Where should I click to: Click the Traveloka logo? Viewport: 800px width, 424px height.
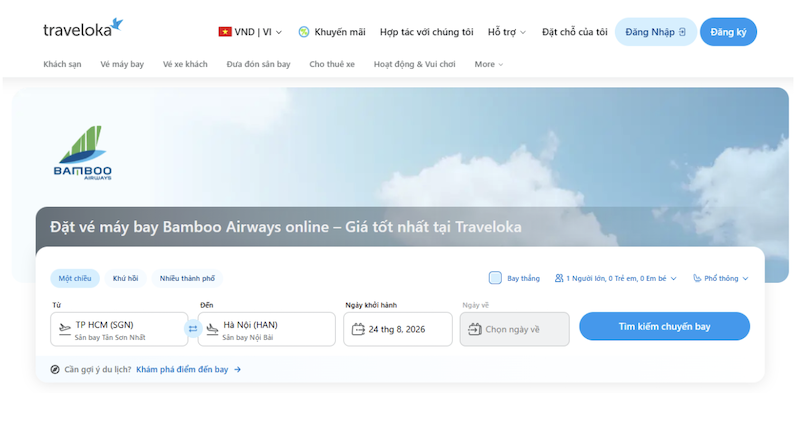[83, 29]
